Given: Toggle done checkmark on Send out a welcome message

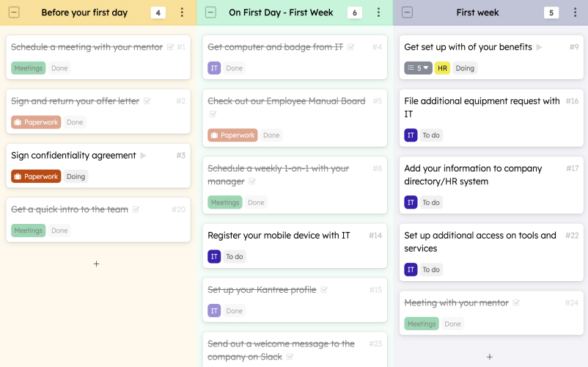Looking at the screenshot, I should pos(290,357).
